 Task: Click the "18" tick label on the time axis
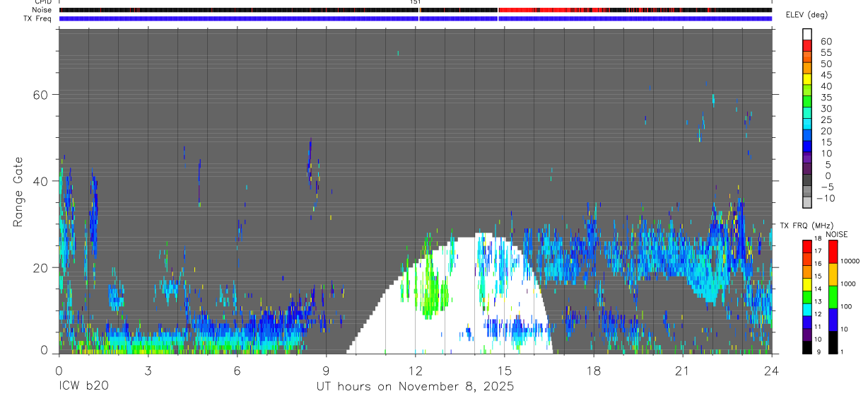pyautogui.click(x=593, y=370)
